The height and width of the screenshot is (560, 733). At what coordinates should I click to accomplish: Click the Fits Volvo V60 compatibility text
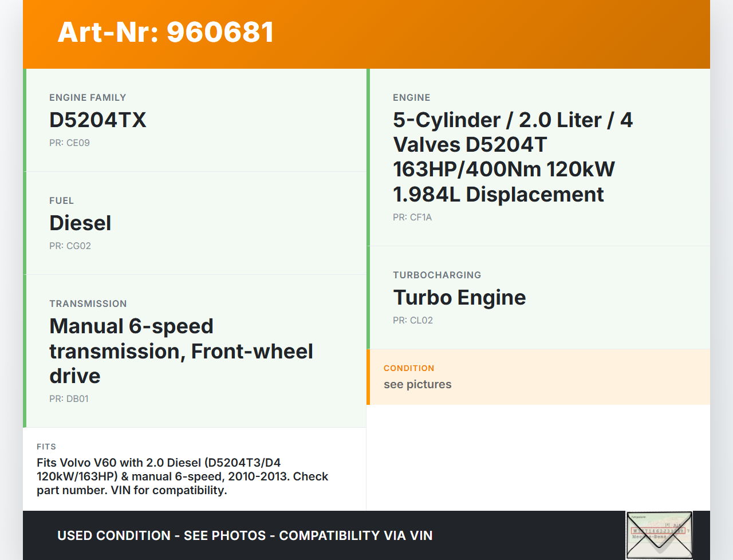point(182,476)
